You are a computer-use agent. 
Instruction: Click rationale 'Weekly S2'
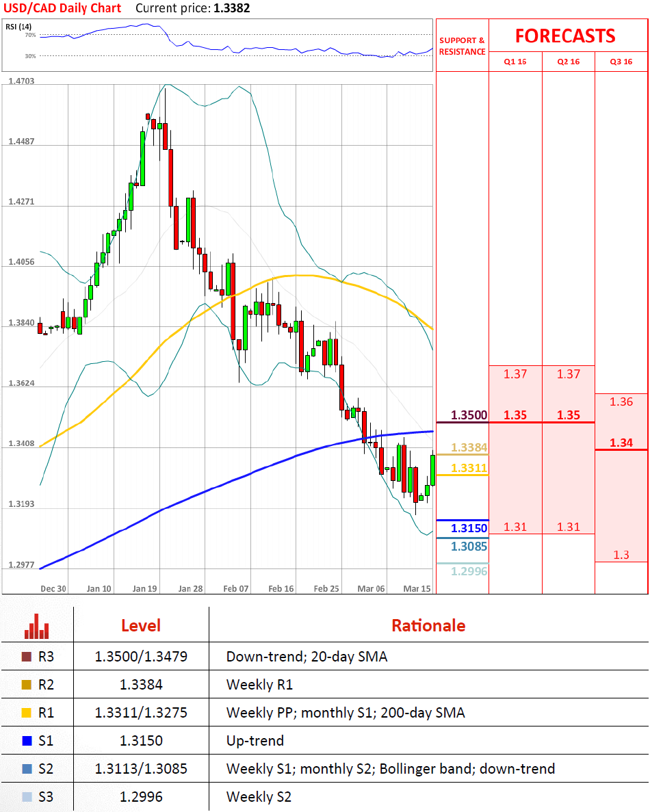(x=259, y=796)
